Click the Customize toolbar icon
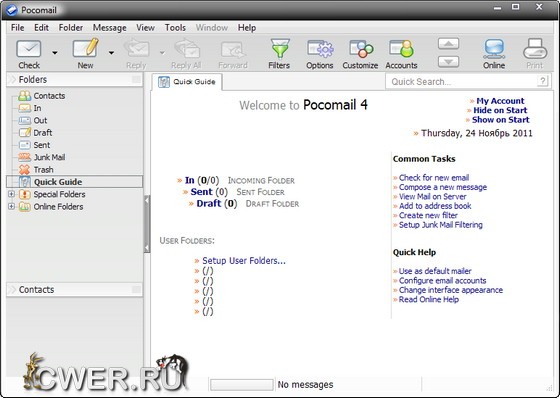Image resolution: width=560 pixels, height=398 pixels. (x=361, y=49)
